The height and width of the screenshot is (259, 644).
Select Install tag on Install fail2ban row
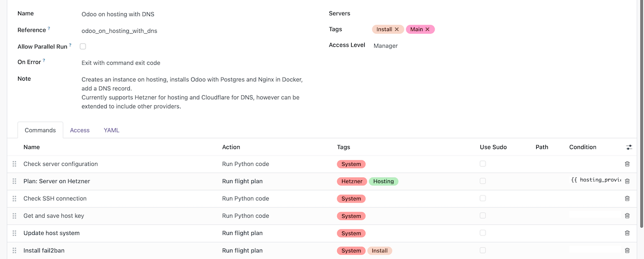380,250
